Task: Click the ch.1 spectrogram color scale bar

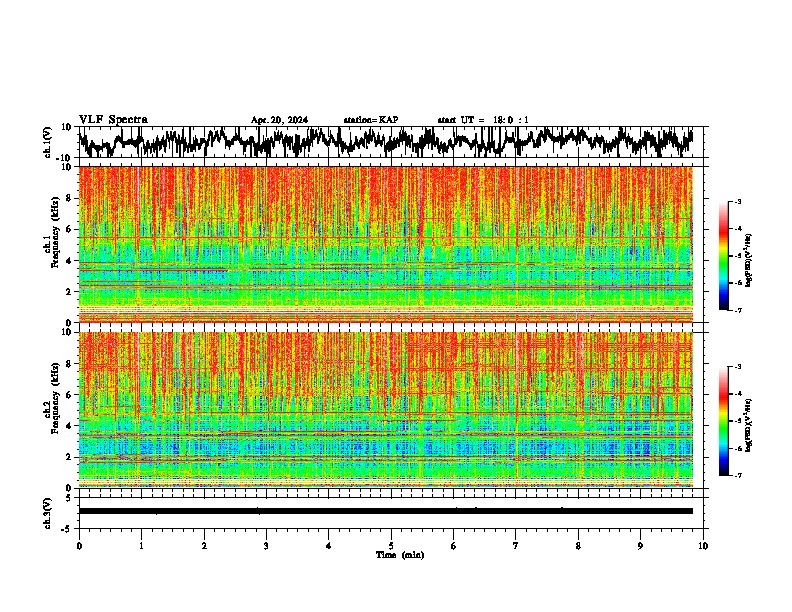Action: tap(723, 256)
